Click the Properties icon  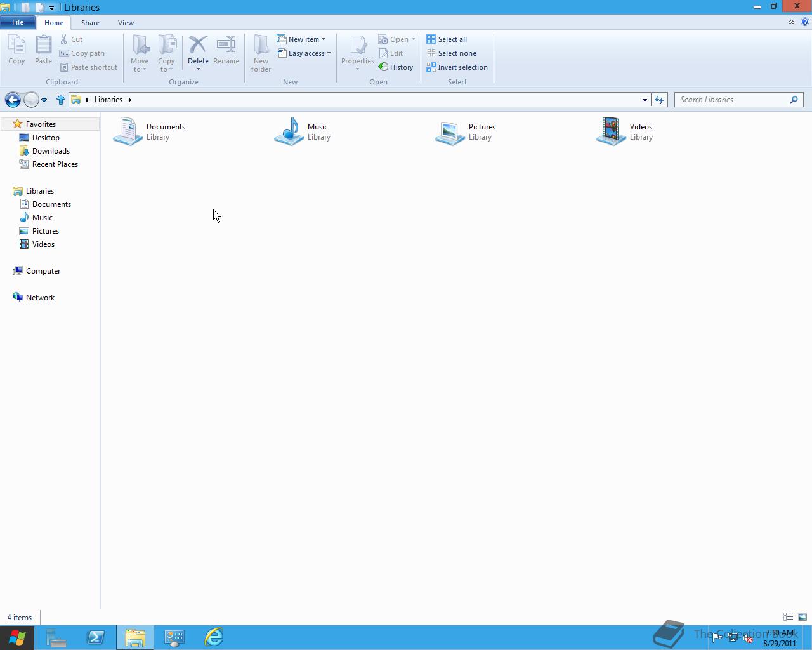[358, 46]
